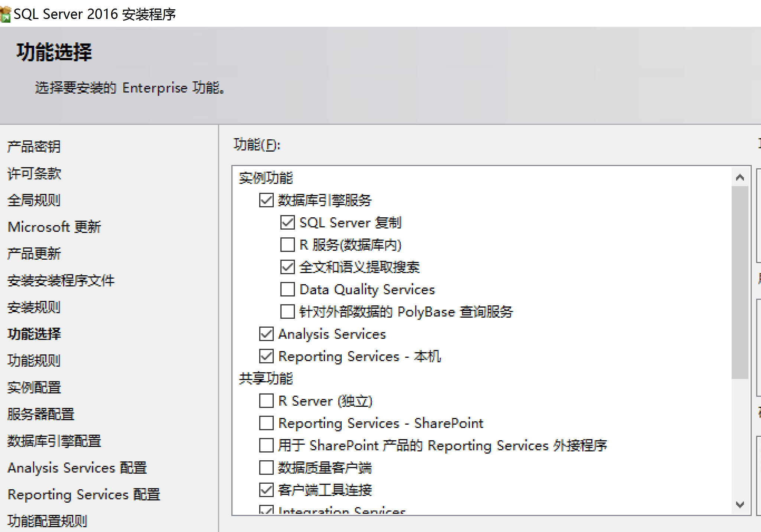Toggle Reporting Services - 本机 checkbox

(266, 356)
